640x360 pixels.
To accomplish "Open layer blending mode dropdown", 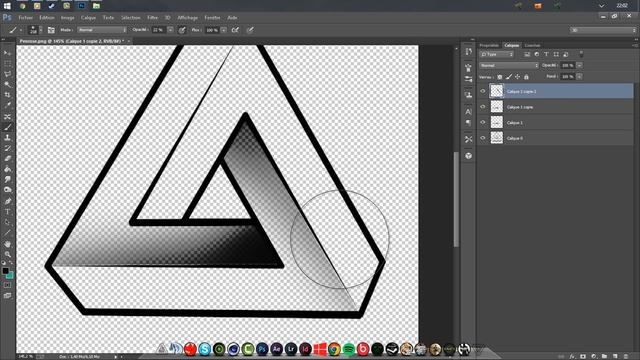I will 509,65.
